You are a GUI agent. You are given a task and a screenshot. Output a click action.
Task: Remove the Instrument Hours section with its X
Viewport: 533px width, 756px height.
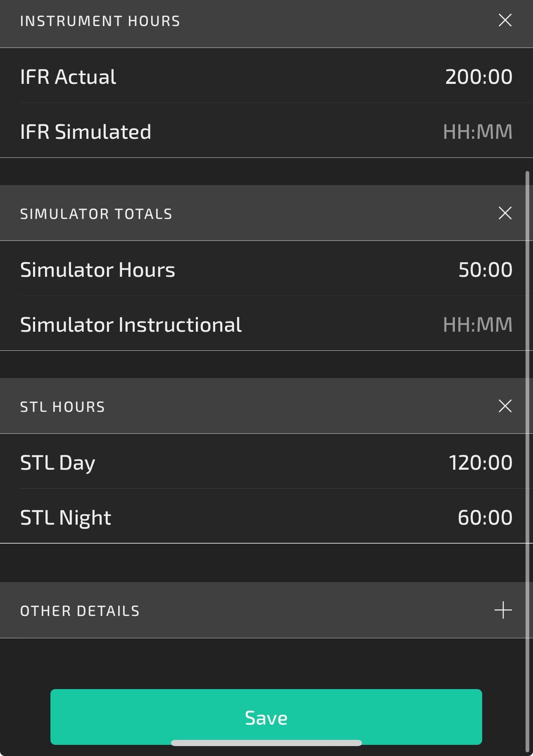(x=505, y=20)
